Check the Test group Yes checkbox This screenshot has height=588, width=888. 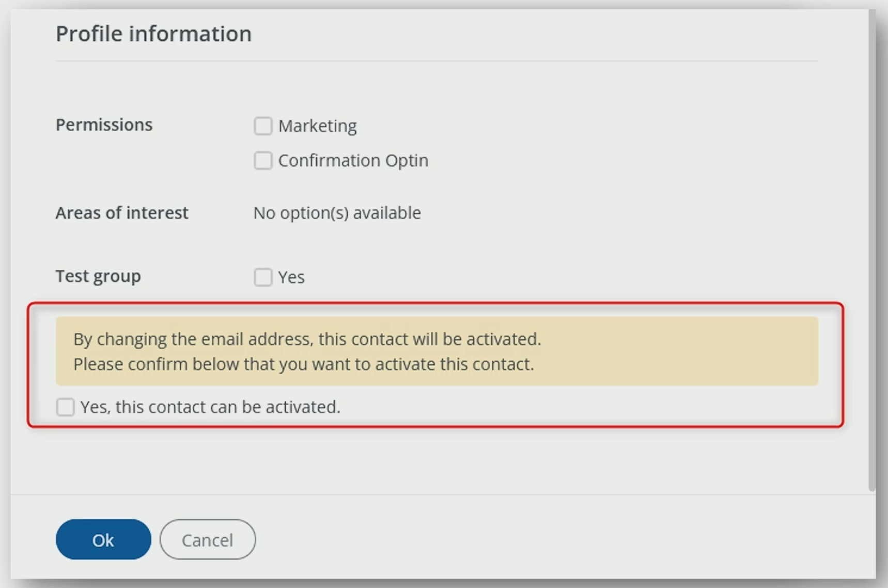tap(262, 277)
